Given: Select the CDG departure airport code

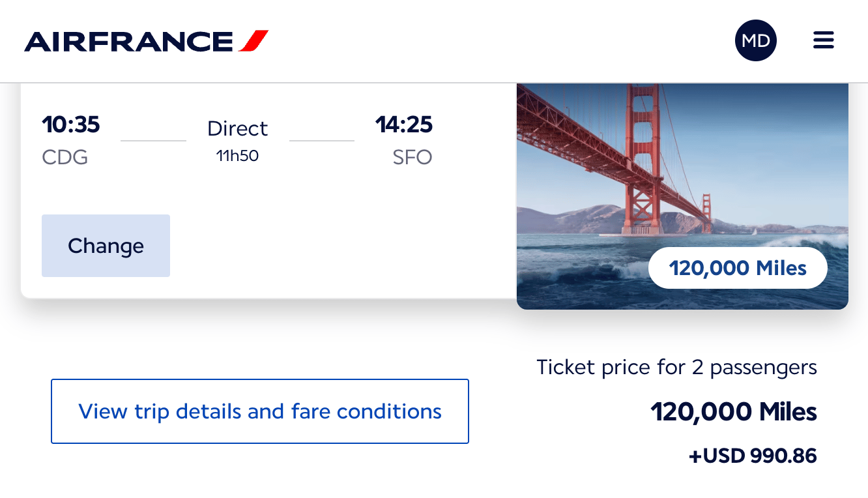Looking at the screenshot, I should [x=65, y=158].
